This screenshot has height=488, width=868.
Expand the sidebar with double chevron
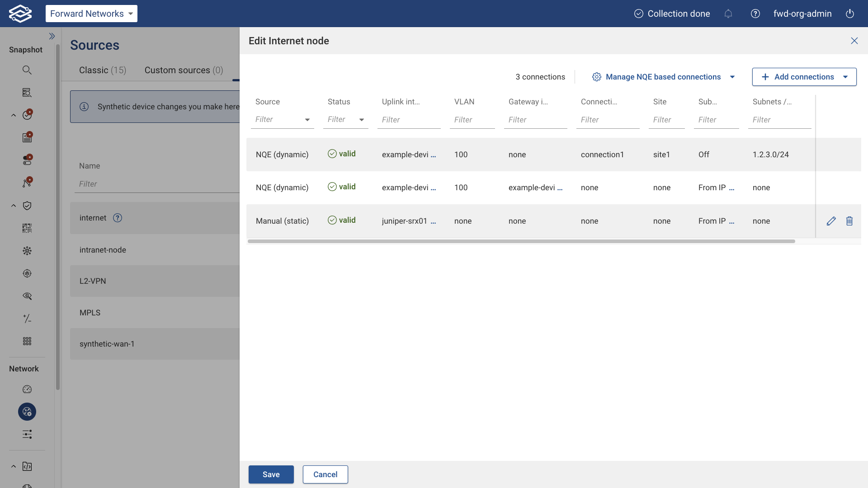click(x=52, y=36)
